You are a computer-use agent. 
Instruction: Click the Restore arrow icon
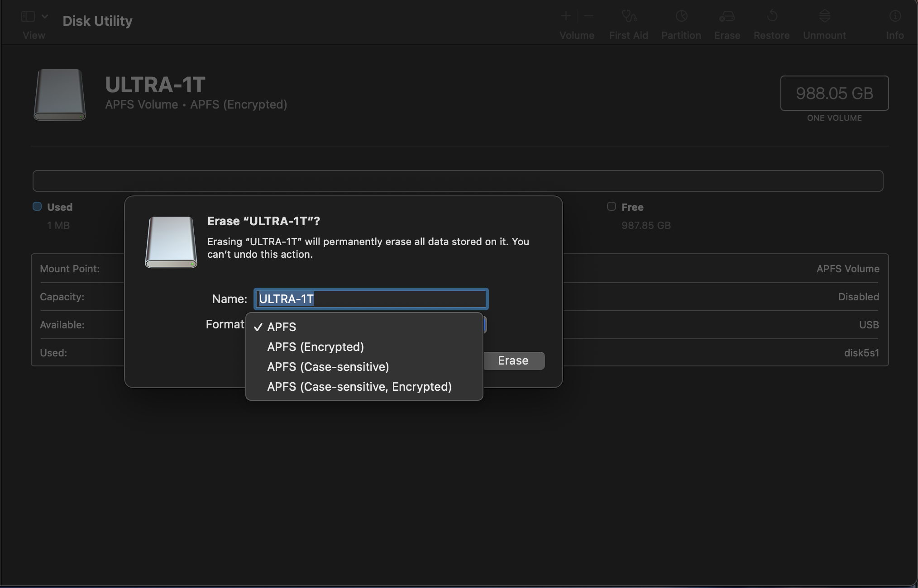[772, 16]
